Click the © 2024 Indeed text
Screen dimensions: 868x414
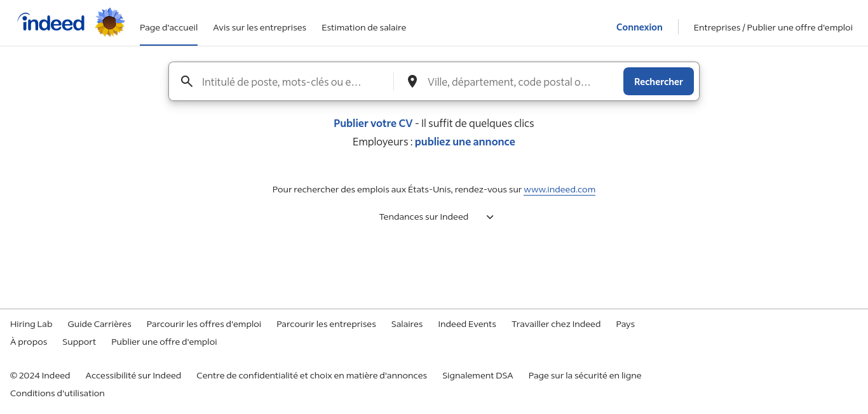click(40, 375)
